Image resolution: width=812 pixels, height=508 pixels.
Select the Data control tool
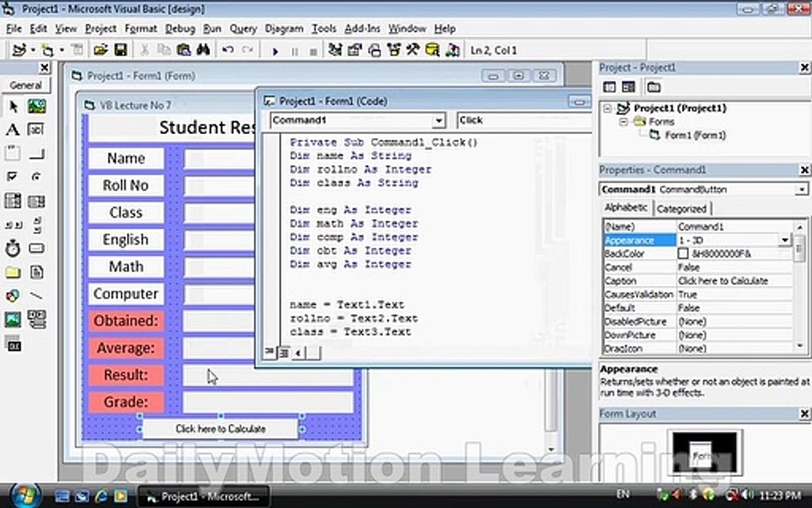pyautogui.click(x=36, y=320)
